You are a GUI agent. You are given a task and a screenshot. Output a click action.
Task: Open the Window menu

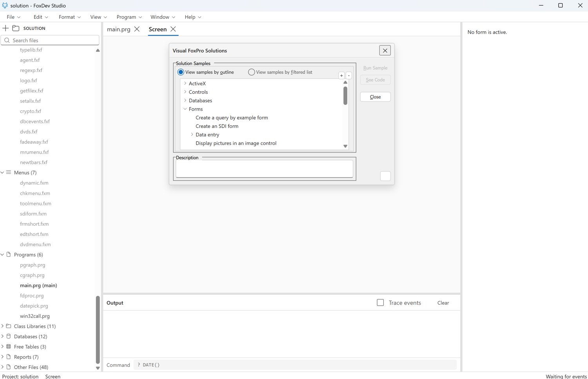(x=163, y=17)
